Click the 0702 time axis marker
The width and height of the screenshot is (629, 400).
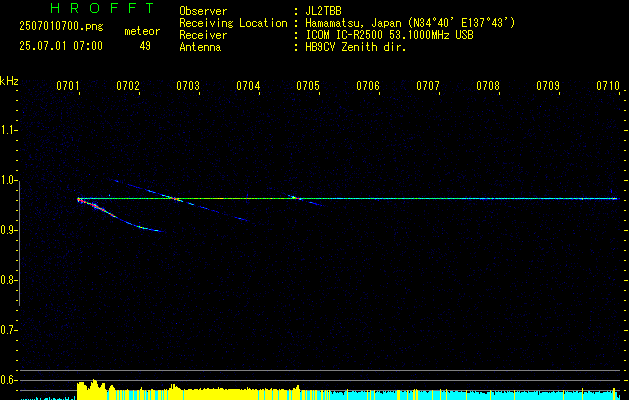pos(128,86)
